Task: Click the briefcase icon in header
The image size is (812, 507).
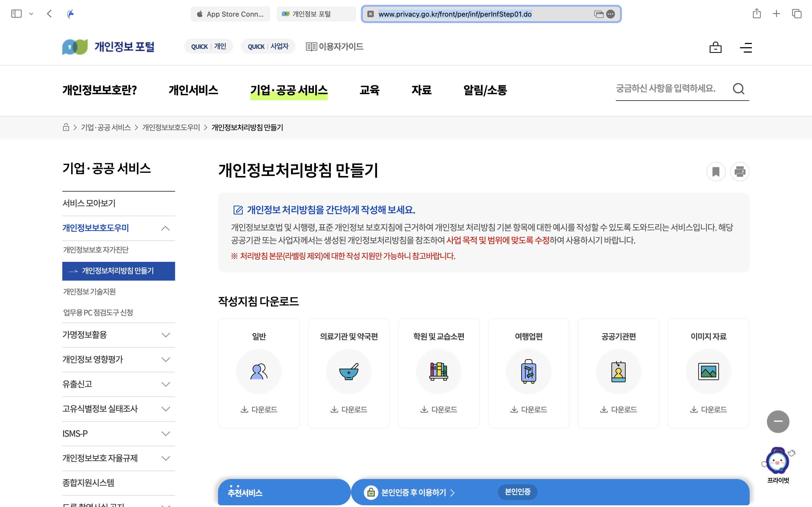Action: point(715,48)
